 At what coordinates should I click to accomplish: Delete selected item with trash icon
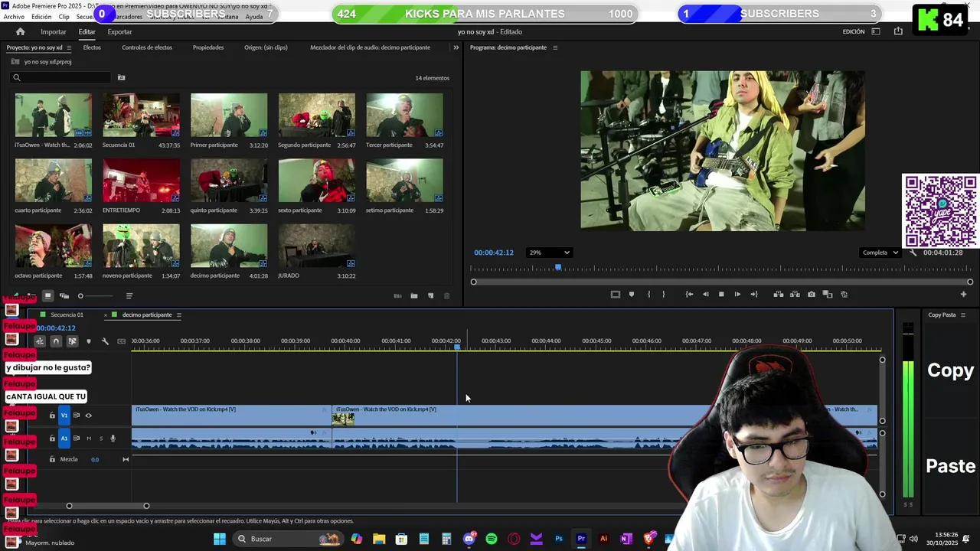(x=447, y=296)
